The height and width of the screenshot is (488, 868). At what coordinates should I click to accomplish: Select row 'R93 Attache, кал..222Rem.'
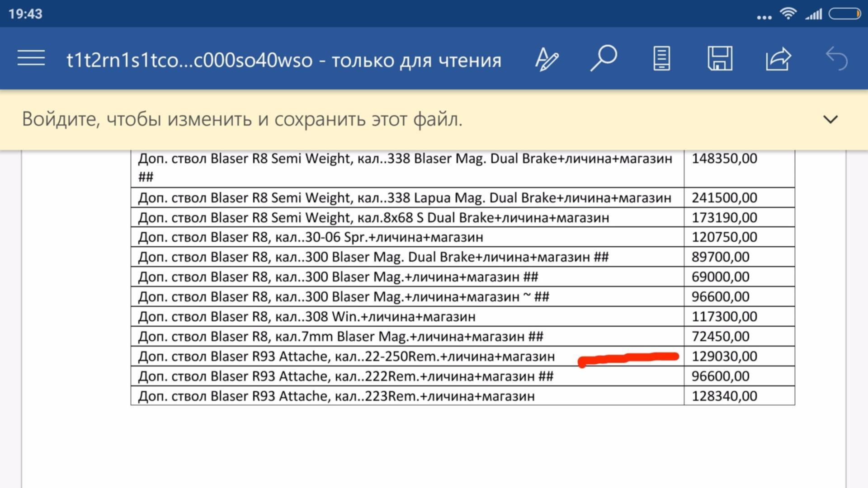[407, 376]
